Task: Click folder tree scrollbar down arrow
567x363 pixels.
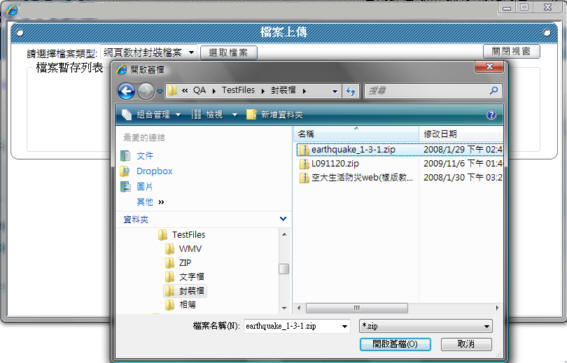Action: (x=284, y=308)
